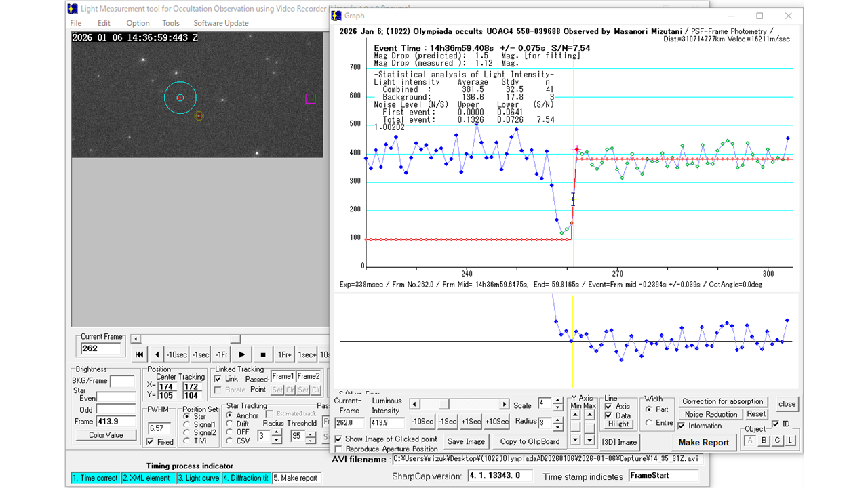The width and height of the screenshot is (868, 488).
Task: Click the Current Frame number field
Action: [x=100, y=348]
